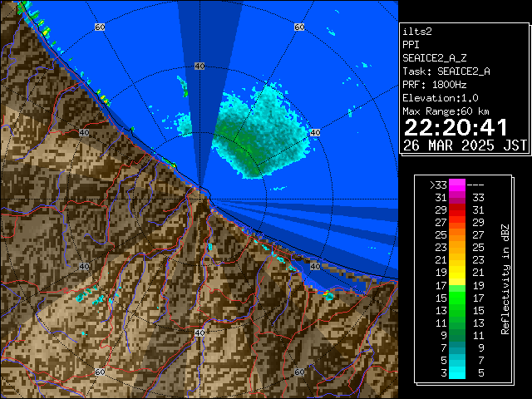Click the "Max Range:60 km" line
The image size is (532, 399).
446,111
